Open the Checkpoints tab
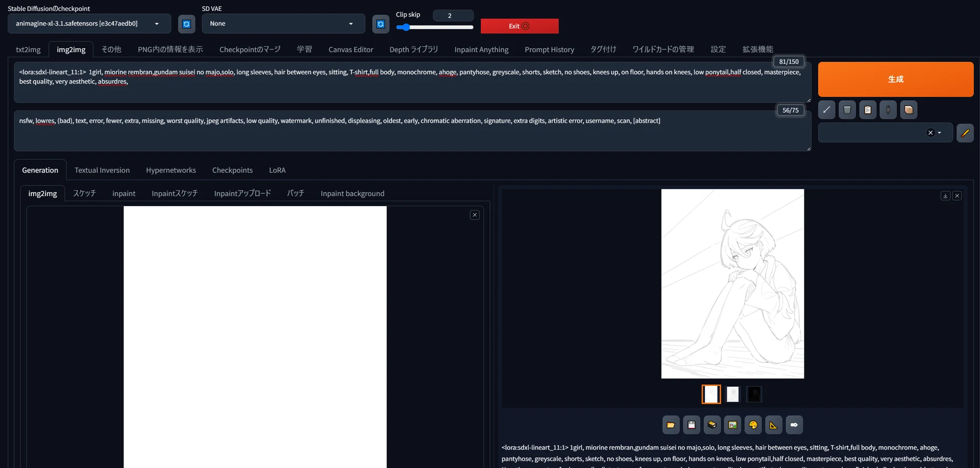Image resolution: width=980 pixels, height=468 pixels. point(232,170)
